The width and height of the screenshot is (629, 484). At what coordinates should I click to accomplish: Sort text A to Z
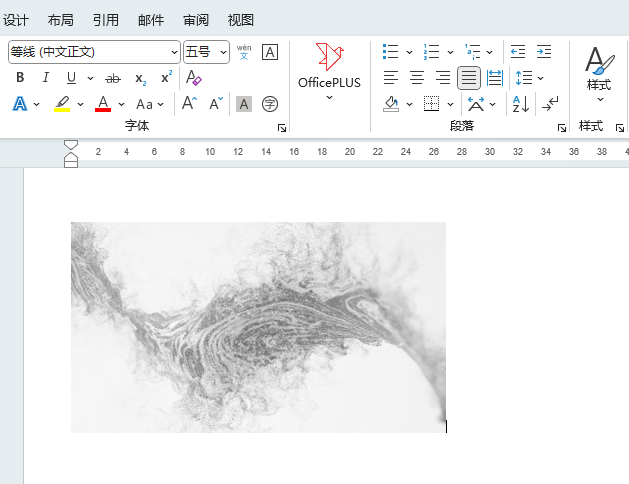(521, 104)
